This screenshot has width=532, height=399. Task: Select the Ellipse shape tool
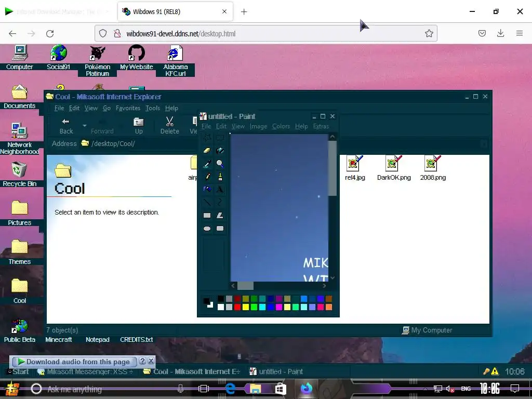(x=207, y=229)
